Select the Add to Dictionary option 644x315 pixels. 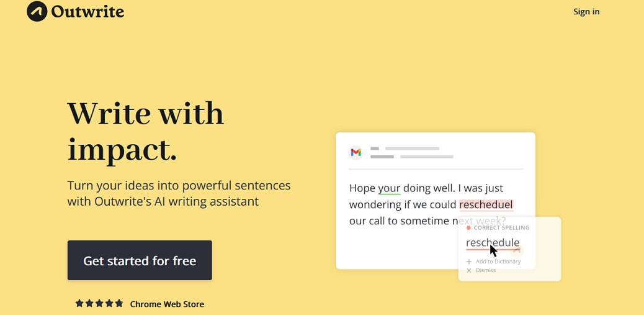point(498,262)
